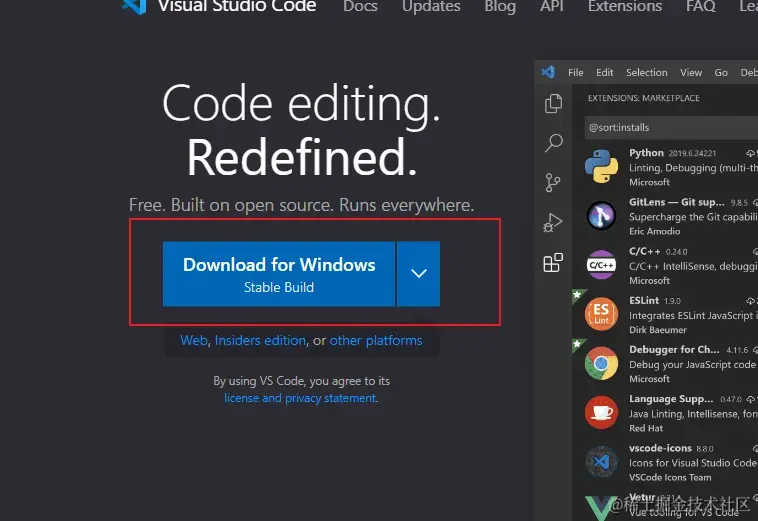Open the View menu
The image size is (758, 521).
691,72
